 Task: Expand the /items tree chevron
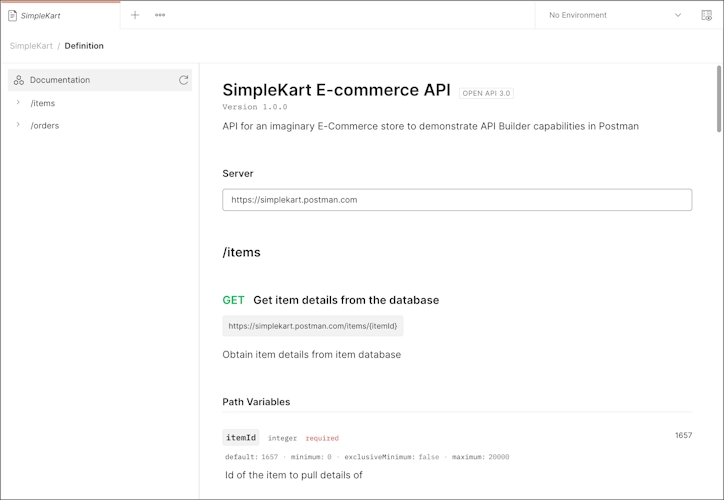[18, 102]
